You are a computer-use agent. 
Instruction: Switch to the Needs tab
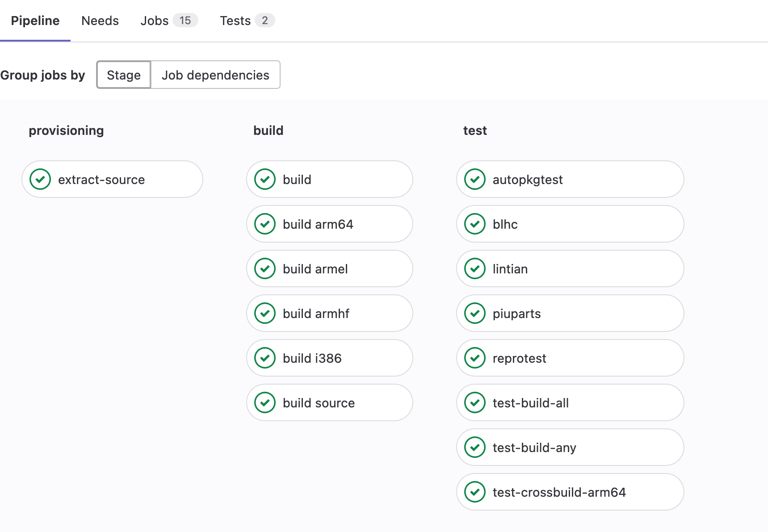click(100, 21)
